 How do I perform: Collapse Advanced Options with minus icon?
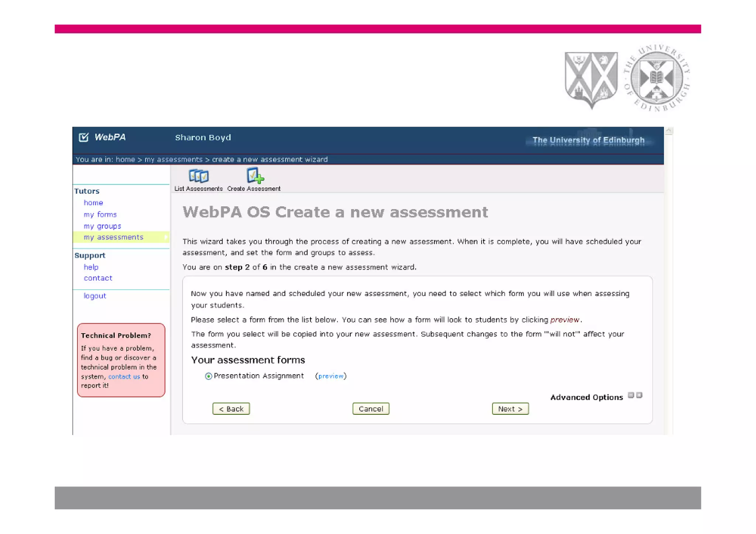point(631,395)
